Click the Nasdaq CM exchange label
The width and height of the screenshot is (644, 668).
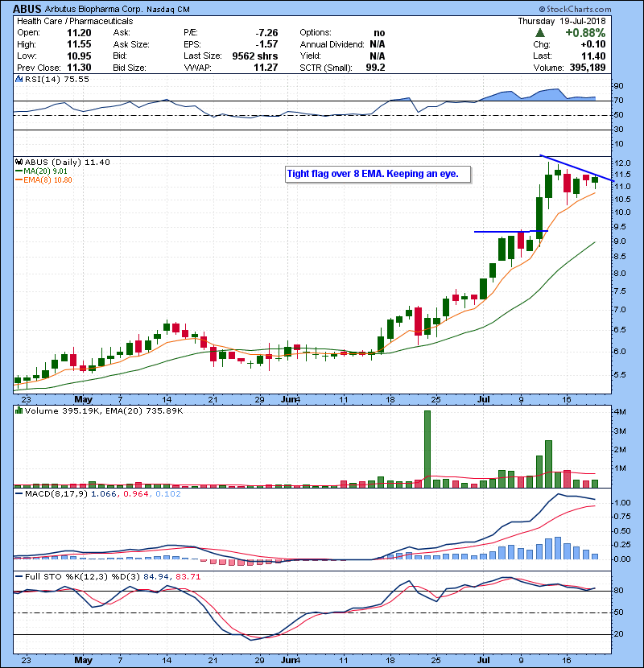point(168,10)
